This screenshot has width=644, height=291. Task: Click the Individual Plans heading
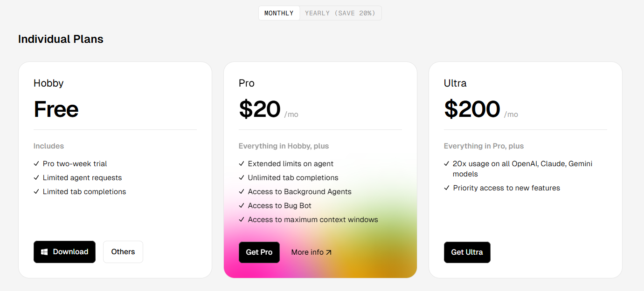61,39
